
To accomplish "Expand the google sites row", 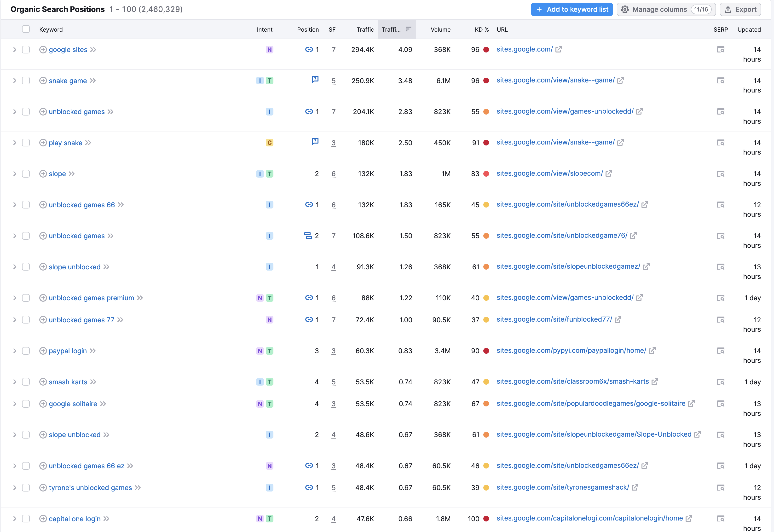I will coord(15,50).
